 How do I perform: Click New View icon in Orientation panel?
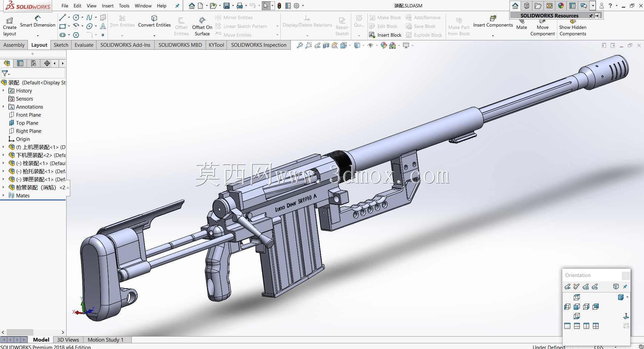(x=576, y=287)
